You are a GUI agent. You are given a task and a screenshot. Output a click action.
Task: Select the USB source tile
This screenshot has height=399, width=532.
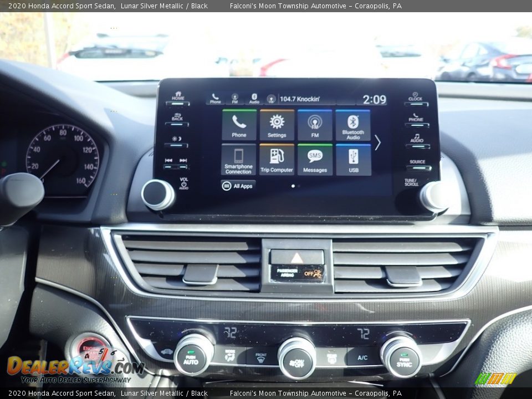point(353,160)
